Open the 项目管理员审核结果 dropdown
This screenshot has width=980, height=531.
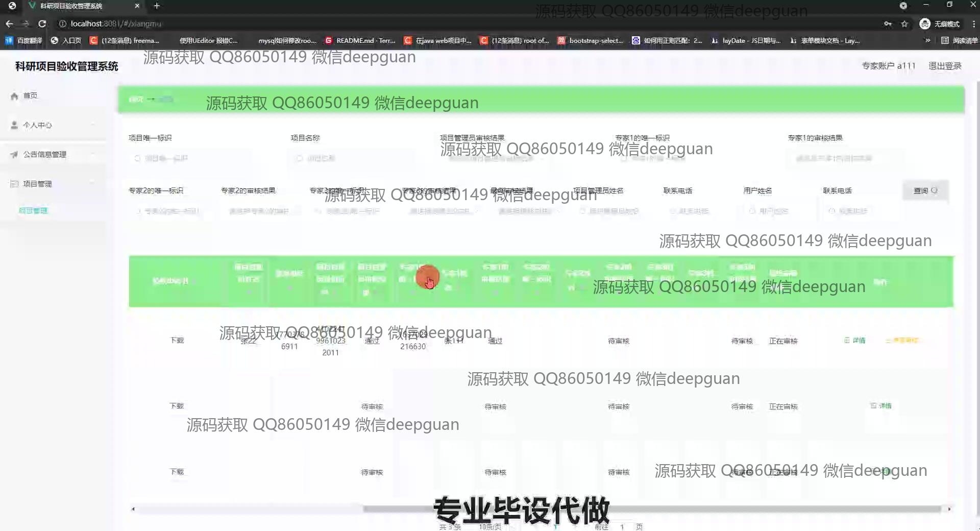pos(494,158)
